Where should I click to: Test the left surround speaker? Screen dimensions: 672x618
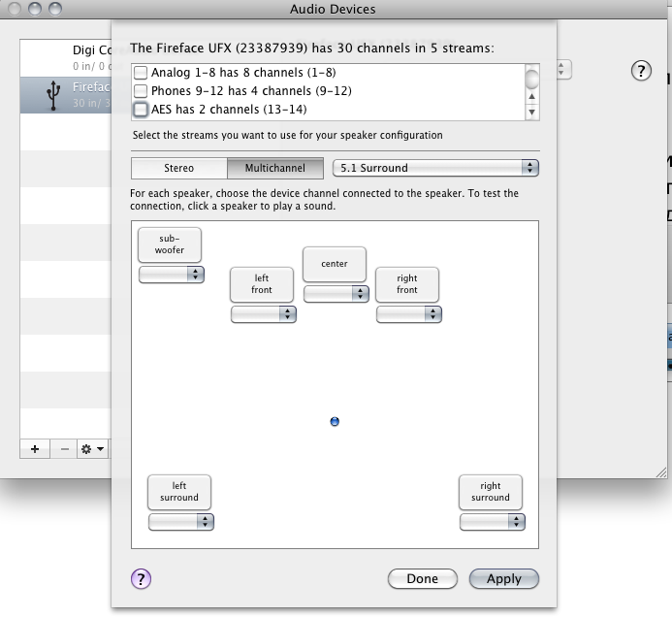click(x=179, y=492)
